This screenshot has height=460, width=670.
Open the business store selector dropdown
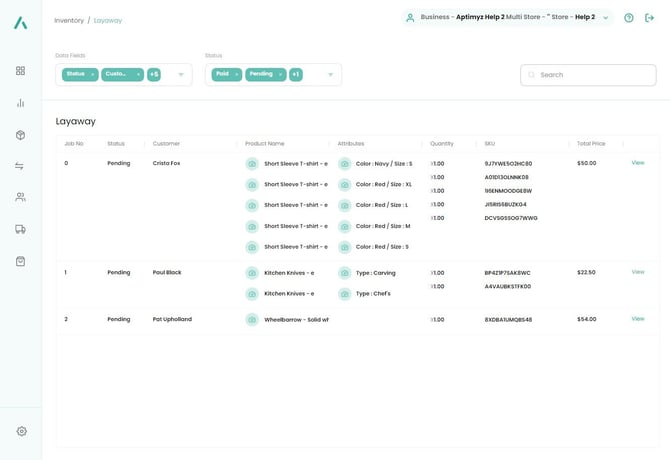point(605,18)
